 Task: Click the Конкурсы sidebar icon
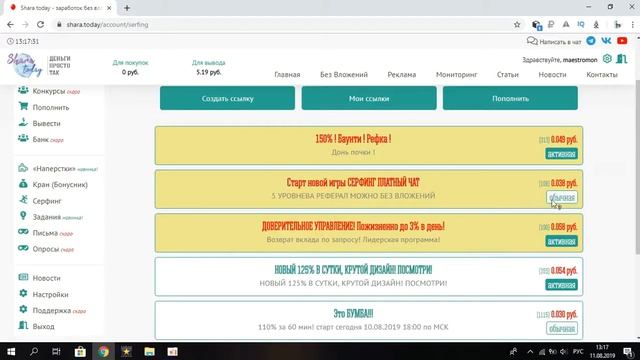click(x=23, y=90)
